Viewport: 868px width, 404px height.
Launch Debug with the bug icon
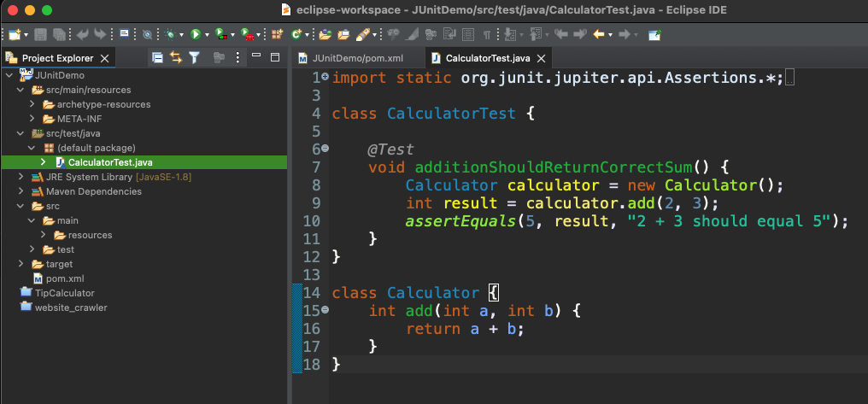pyautogui.click(x=171, y=35)
